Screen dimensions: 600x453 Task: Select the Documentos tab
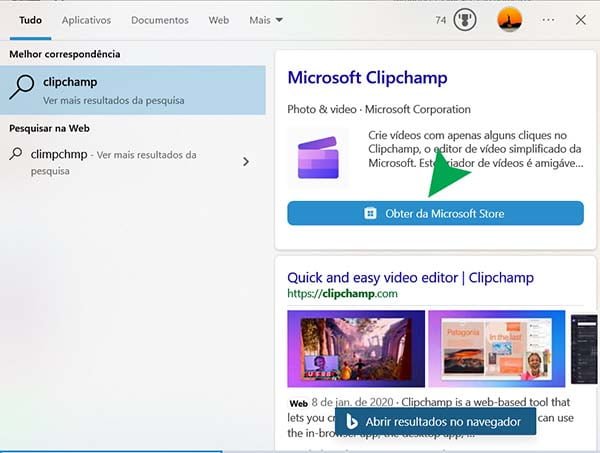click(160, 20)
